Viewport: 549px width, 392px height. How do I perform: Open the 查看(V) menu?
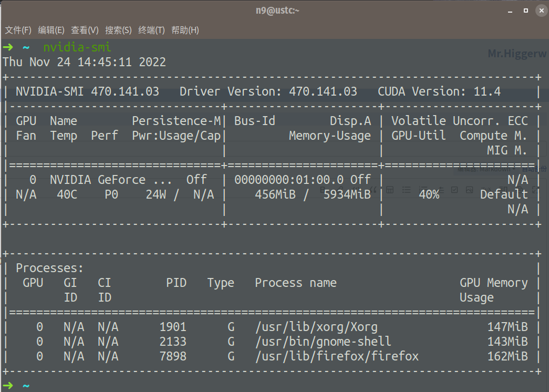85,30
